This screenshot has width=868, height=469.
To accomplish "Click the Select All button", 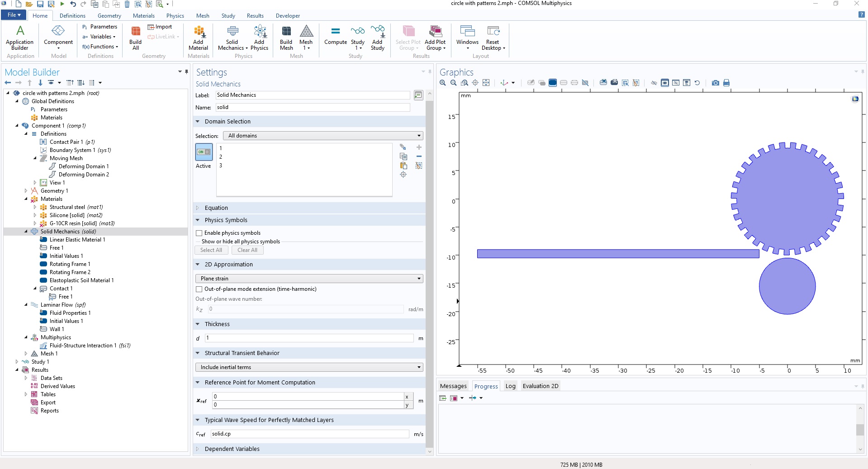I will click(x=211, y=250).
